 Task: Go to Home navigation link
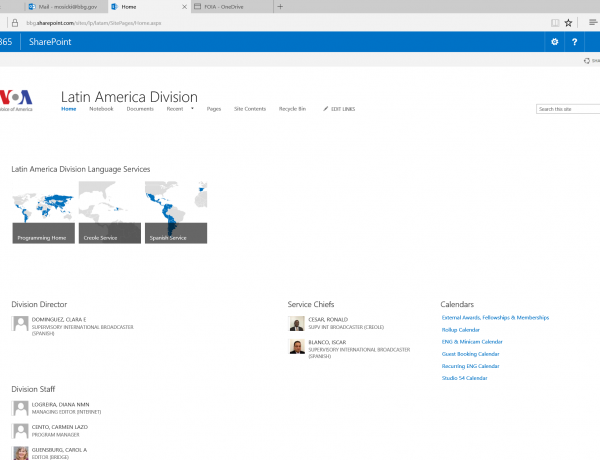(69, 109)
